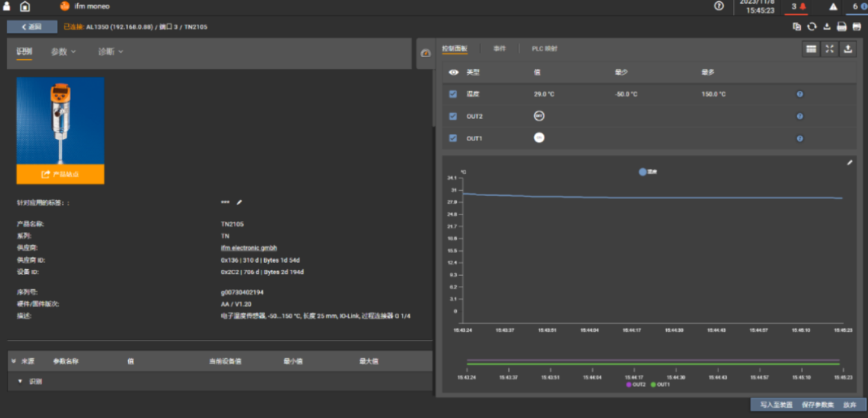Uncheck the OUT2 row checkbox

(x=453, y=117)
